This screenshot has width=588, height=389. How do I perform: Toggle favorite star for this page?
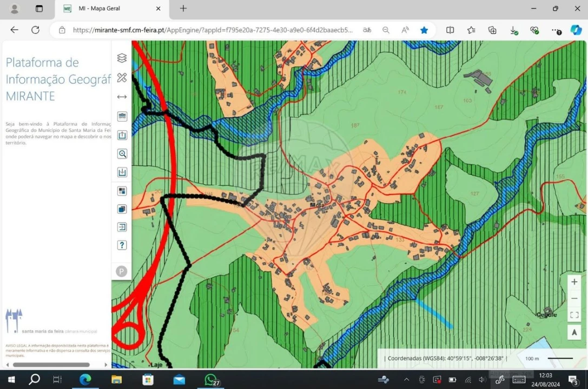click(x=424, y=30)
